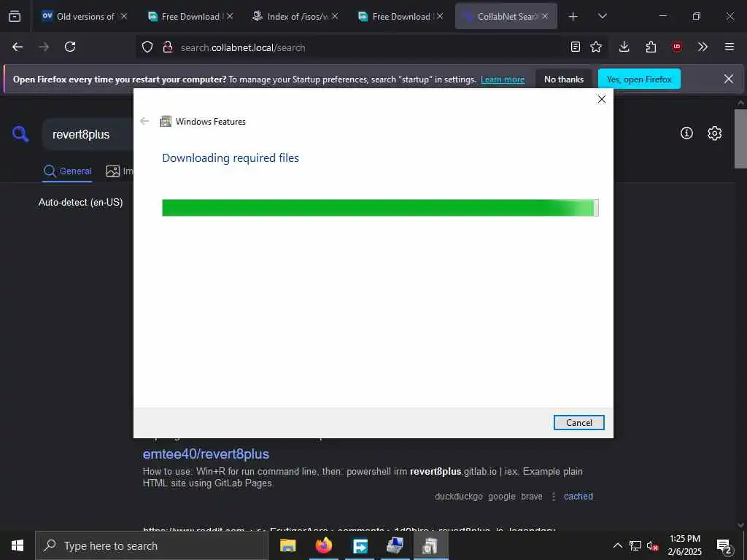Close the Windows Features dialog
This screenshot has width=747, height=560.
(x=602, y=99)
